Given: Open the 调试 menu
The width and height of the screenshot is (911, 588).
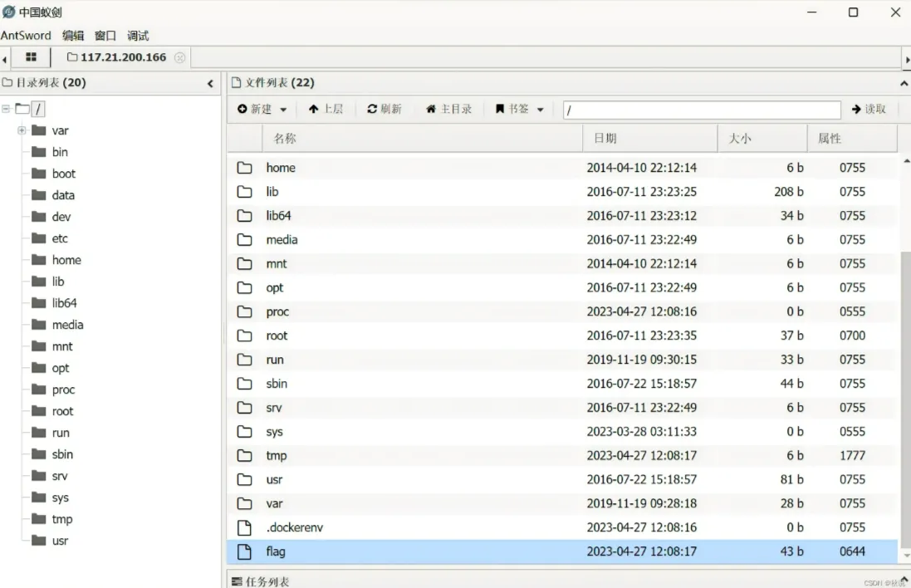Looking at the screenshot, I should point(139,36).
